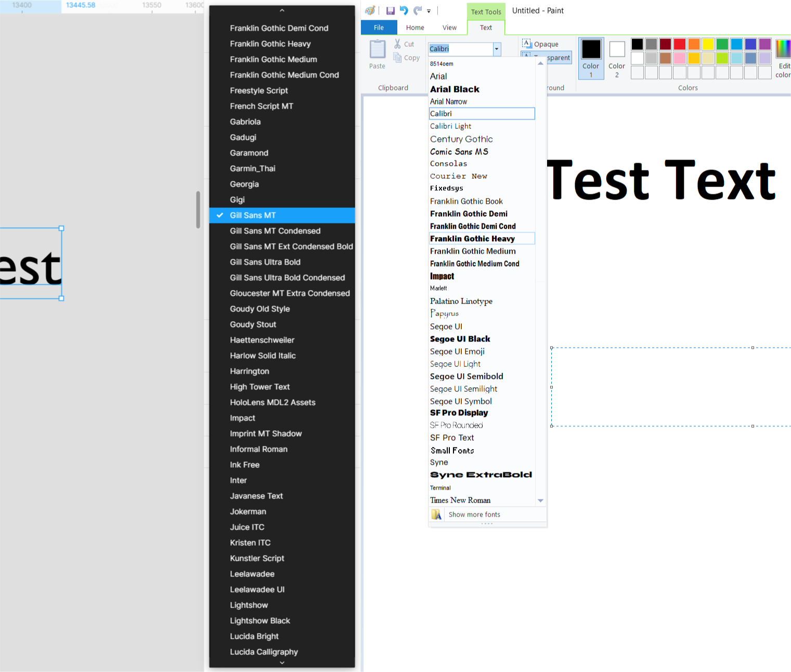Select the Opaque background option
Screen dimensions: 791x672
coord(540,44)
